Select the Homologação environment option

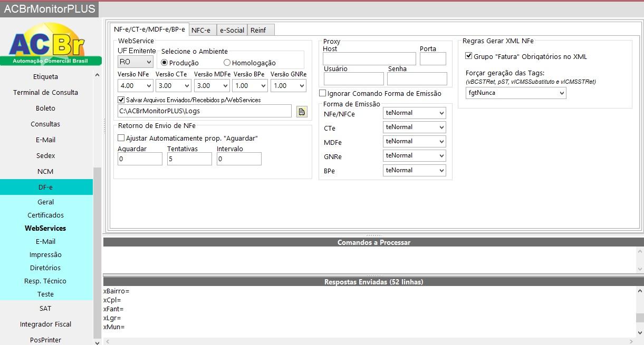click(x=227, y=63)
